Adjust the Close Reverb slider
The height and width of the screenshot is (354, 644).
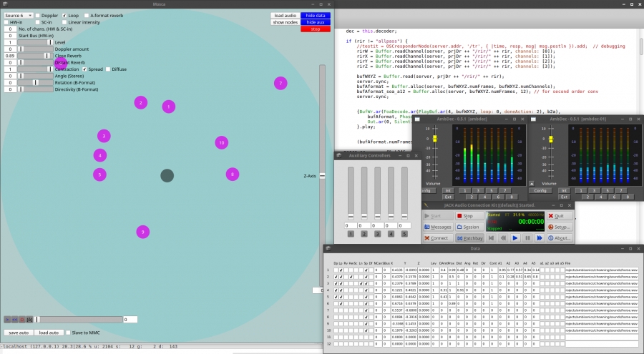click(x=35, y=56)
